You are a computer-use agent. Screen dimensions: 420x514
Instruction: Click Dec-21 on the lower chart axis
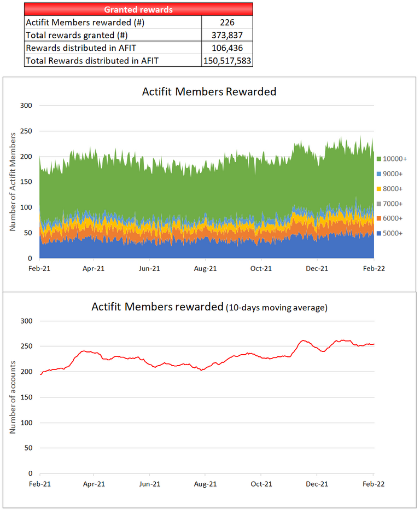point(317,484)
